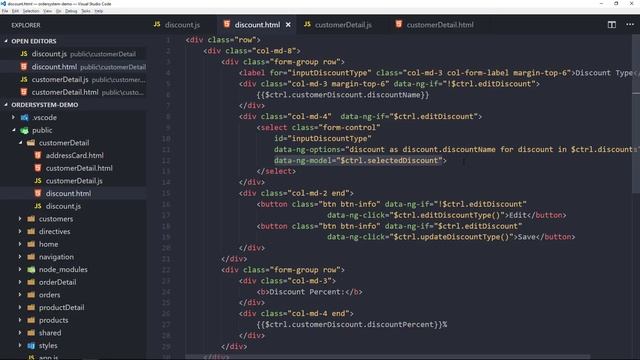Split the editor with the split icon
640x360 pixels.
[611, 25]
